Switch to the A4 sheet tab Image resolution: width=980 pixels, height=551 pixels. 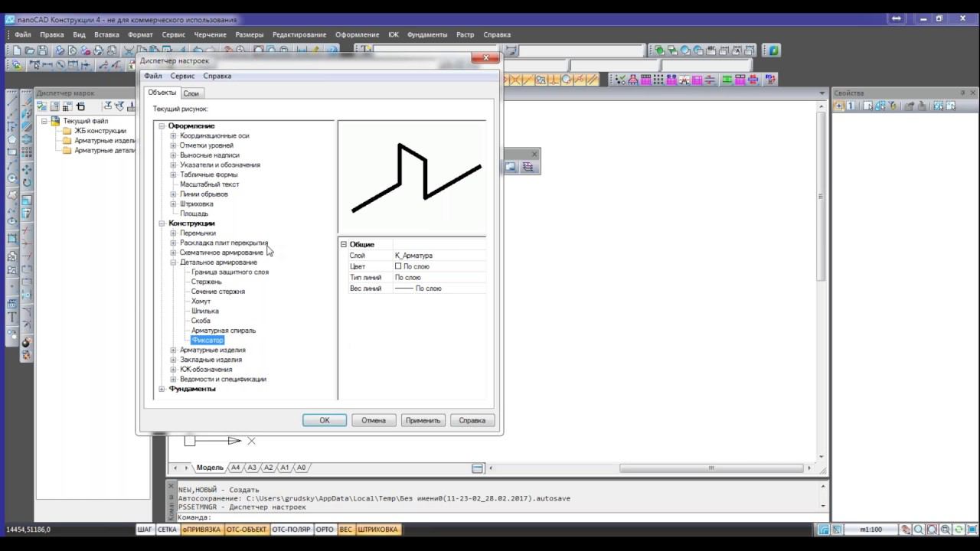click(x=236, y=468)
